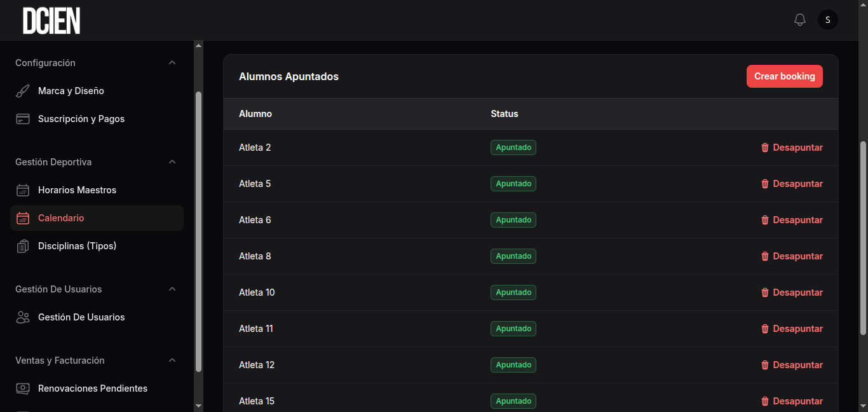Collapse the Ventas y Facturación section
This screenshot has width=868, height=412.
click(x=172, y=360)
